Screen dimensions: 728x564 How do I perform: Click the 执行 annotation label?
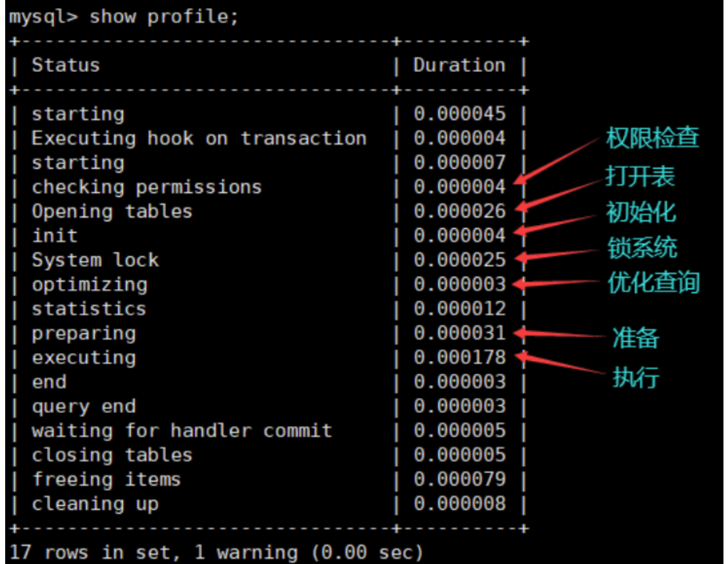click(x=636, y=377)
